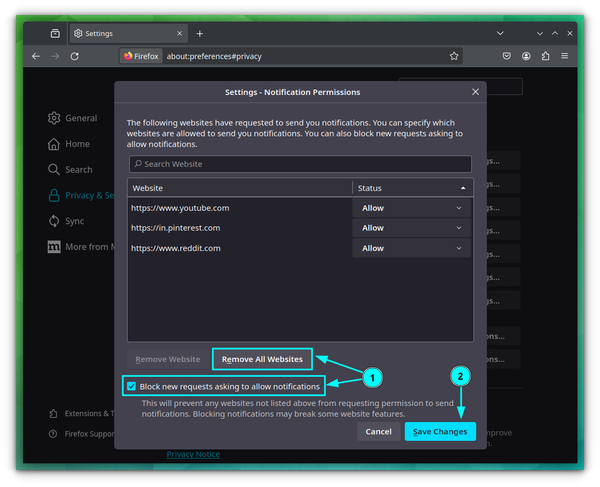Open the Firefox View icon

click(x=55, y=33)
